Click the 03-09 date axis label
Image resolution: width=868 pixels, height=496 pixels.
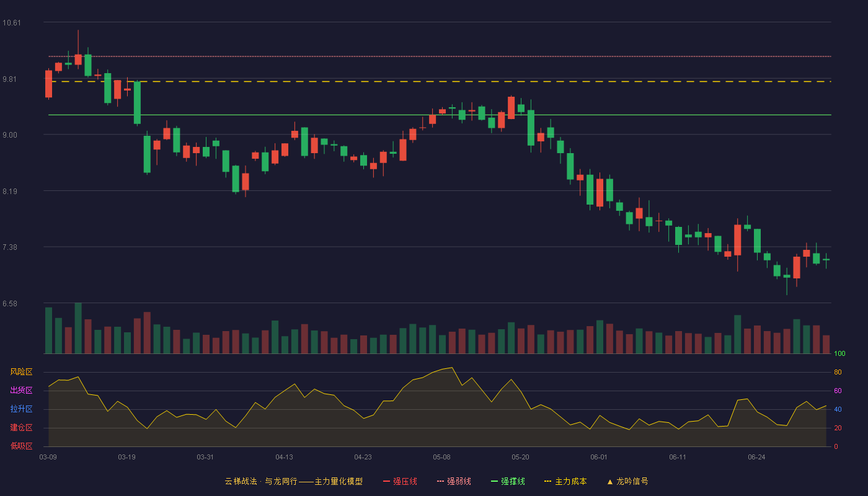48,457
